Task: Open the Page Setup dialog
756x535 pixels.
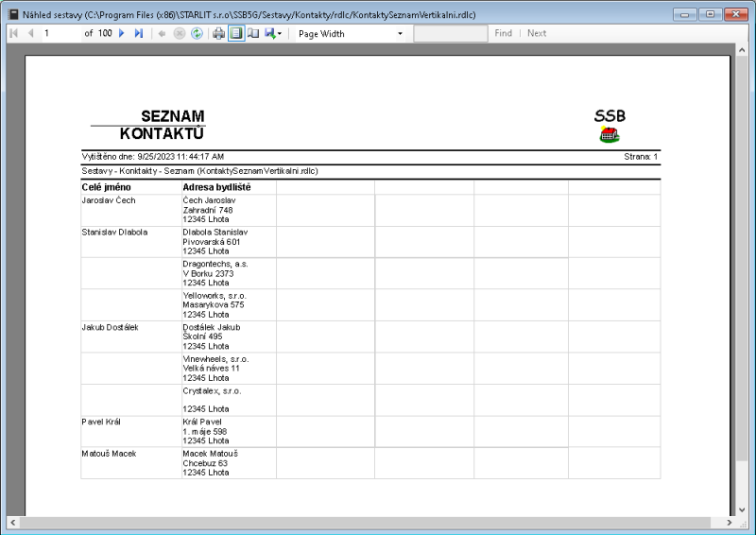Action: [x=252, y=33]
